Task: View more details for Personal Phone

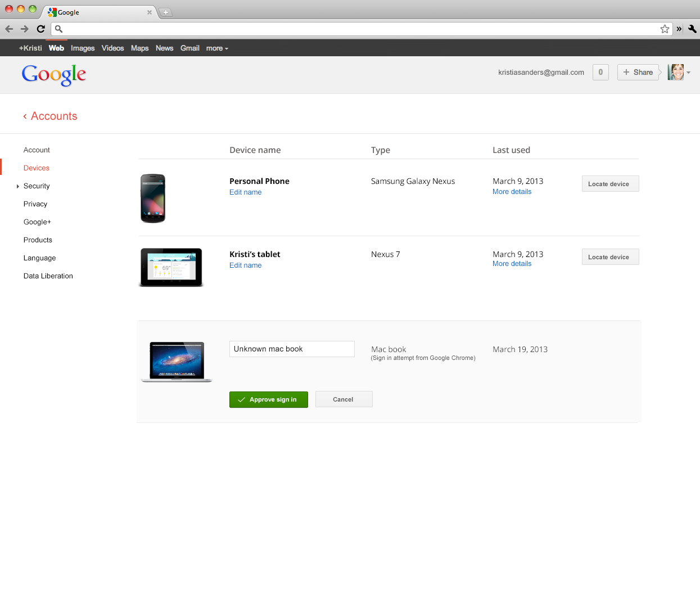Action: (x=512, y=191)
